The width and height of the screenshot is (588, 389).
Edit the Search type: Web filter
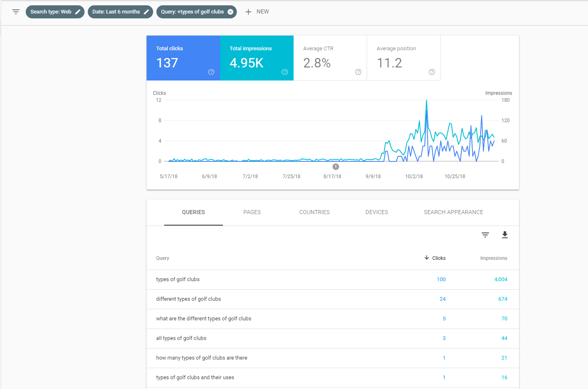pos(78,12)
